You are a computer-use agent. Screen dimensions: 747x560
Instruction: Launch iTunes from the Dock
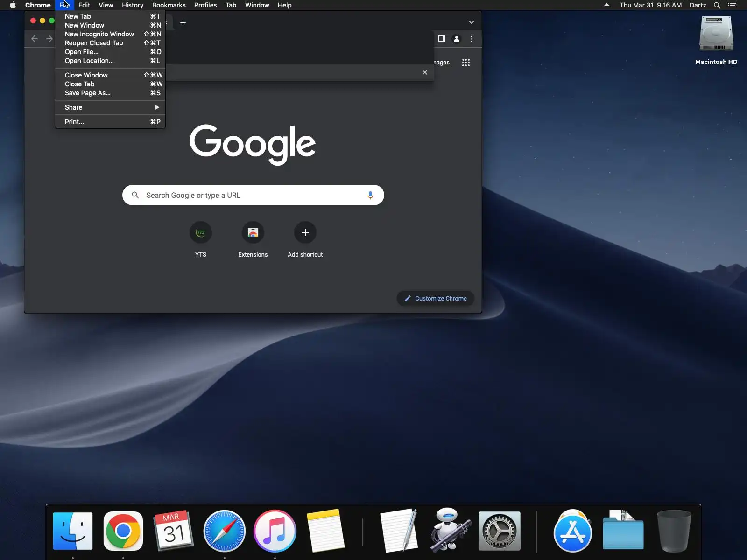click(x=275, y=531)
